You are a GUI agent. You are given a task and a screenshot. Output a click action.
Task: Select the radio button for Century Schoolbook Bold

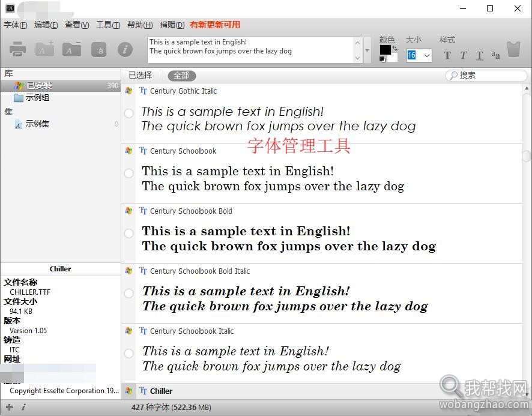click(x=128, y=233)
